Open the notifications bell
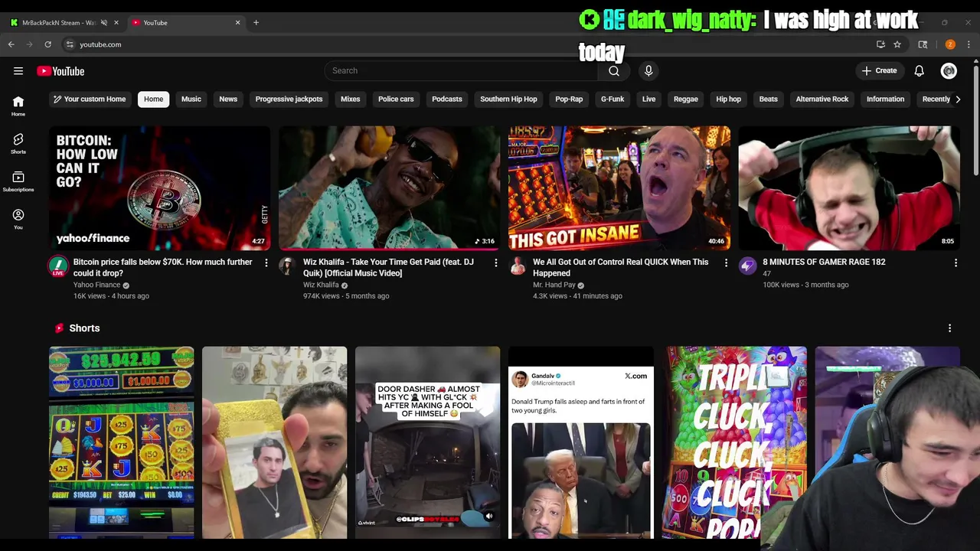 pos(919,70)
